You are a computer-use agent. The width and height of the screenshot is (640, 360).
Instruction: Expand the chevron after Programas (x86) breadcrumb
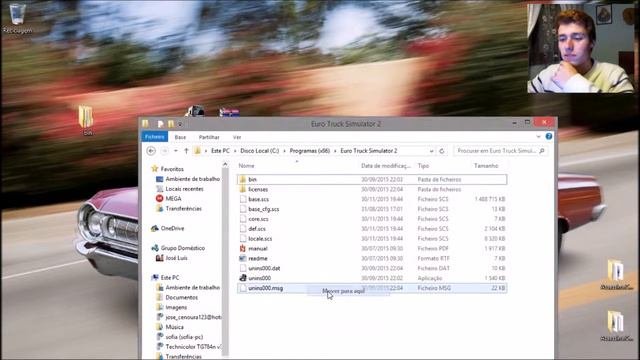335,151
